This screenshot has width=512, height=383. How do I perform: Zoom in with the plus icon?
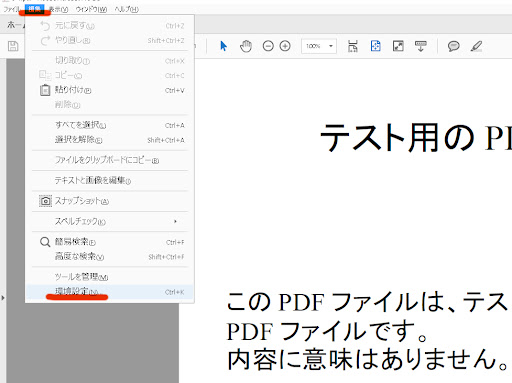point(285,46)
